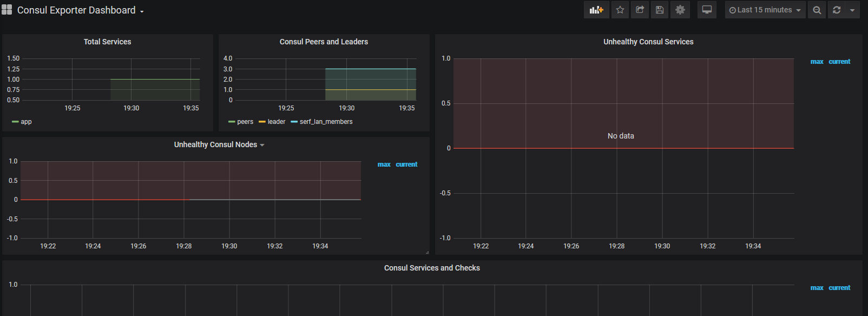The width and height of the screenshot is (868, 316).
Task: Click the app legend color swatch
Action: tap(15, 122)
